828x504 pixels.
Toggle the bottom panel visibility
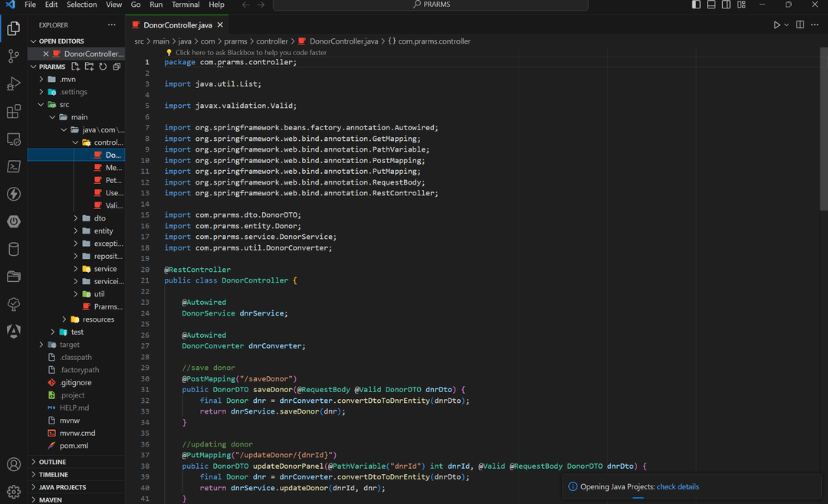click(711, 5)
